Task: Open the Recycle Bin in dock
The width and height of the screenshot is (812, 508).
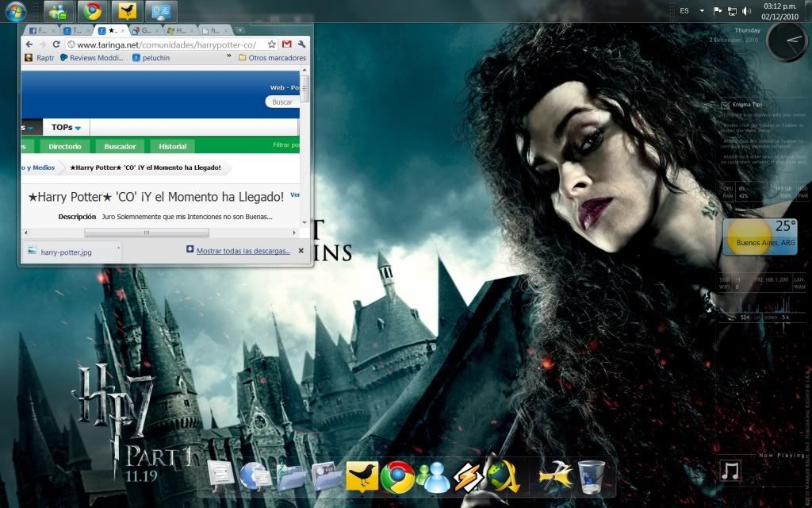Action: [x=592, y=477]
